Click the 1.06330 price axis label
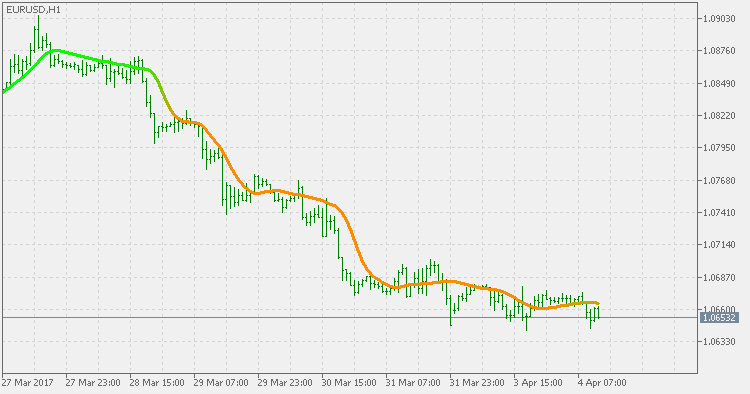The width and height of the screenshot is (750, 394). [719, 342]
